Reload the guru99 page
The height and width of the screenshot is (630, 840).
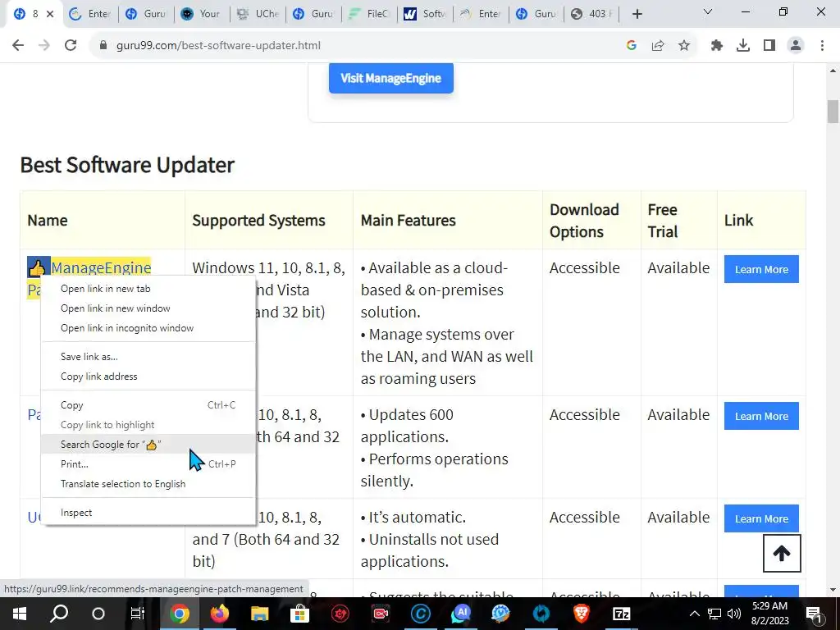pyautogui.click(x=71, y=46)
